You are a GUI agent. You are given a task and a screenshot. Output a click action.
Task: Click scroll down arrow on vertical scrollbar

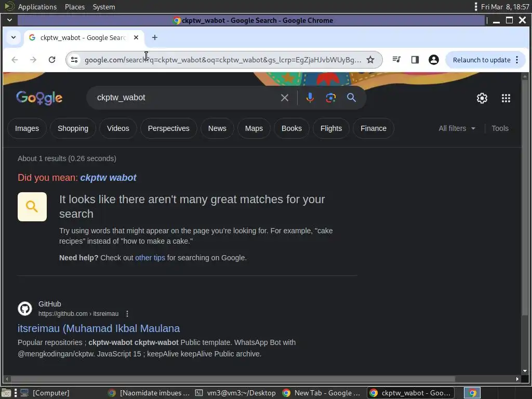click(x=525, y=371)
